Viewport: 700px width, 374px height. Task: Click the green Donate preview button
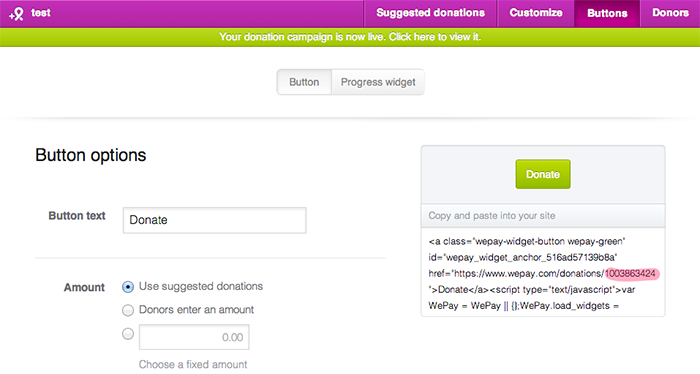543,174
